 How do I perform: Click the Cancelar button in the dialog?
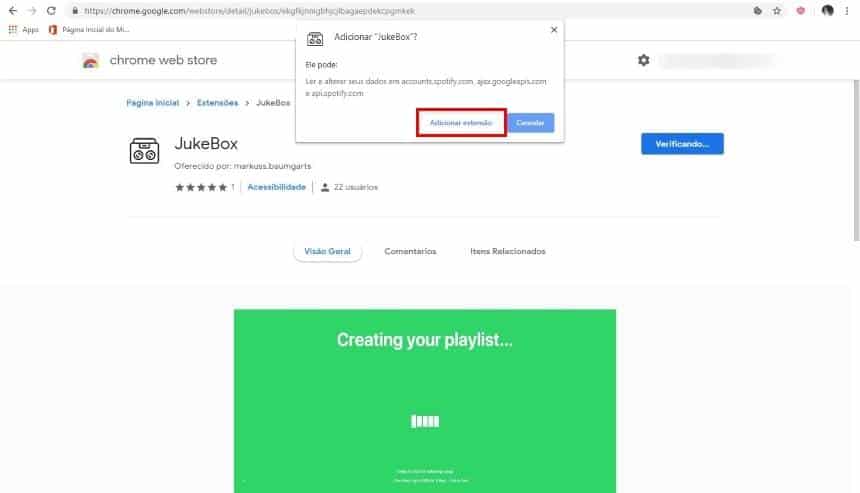530,123
